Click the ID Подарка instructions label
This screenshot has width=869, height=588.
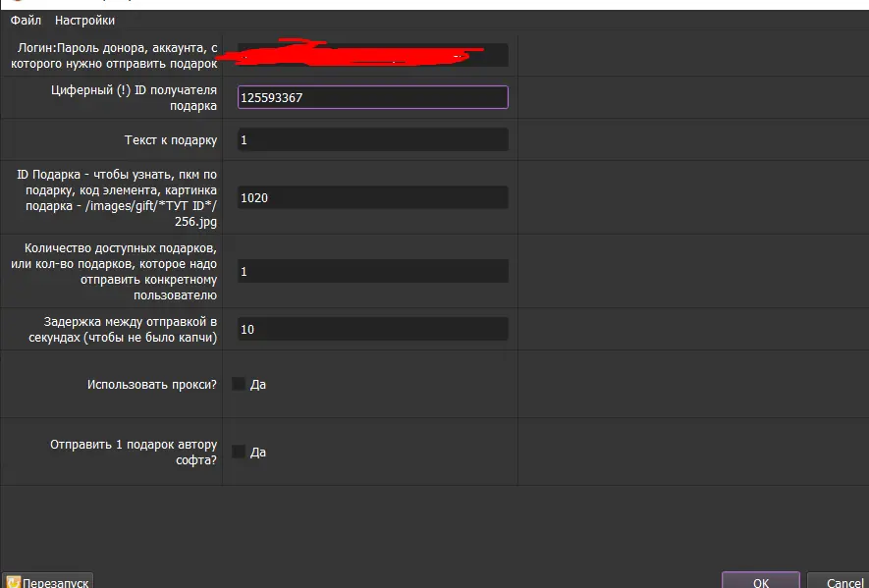117,198
